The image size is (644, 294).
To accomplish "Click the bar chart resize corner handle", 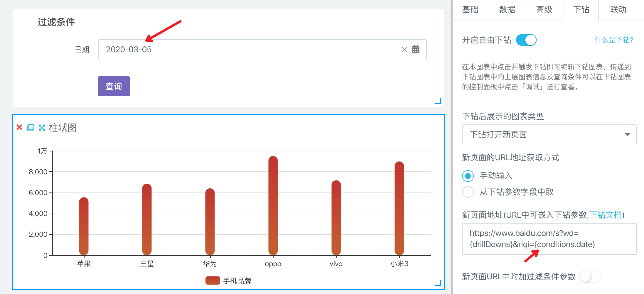I will (438, 283).
